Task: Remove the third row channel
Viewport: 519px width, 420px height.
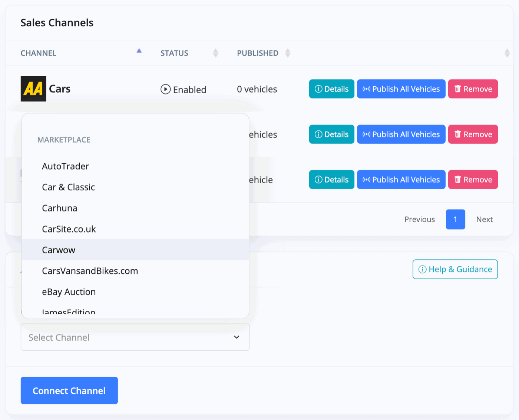Action: (473, 180)
